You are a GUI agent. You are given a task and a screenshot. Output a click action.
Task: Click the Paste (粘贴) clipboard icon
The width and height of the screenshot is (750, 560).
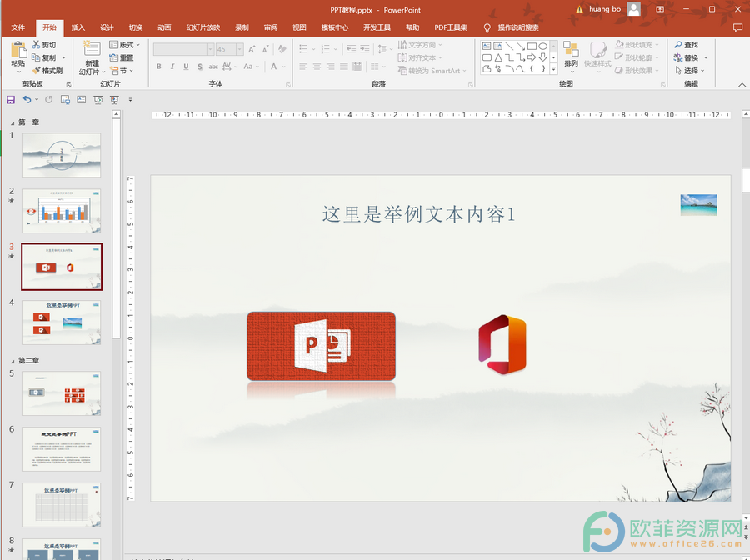18,50
